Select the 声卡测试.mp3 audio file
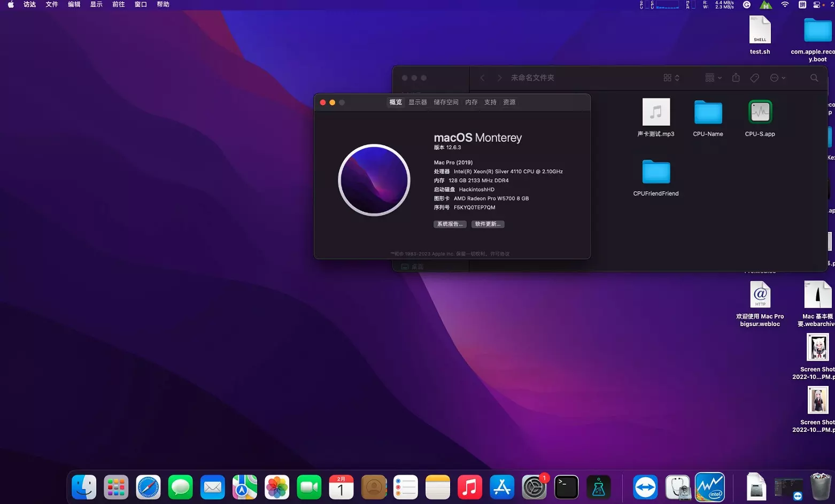Viewport: 835px width, 504px height. click(x=656, y=112)
